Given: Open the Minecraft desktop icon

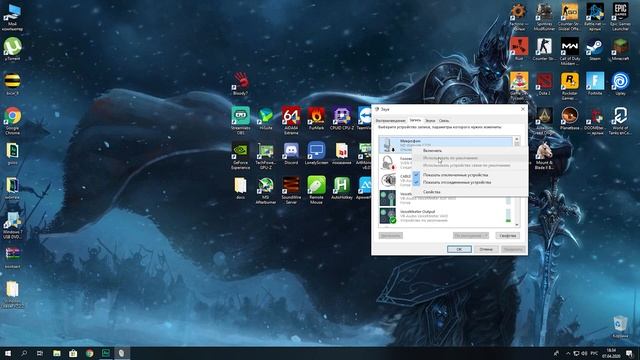Looking at the screenshot, I should click(620, 49).
